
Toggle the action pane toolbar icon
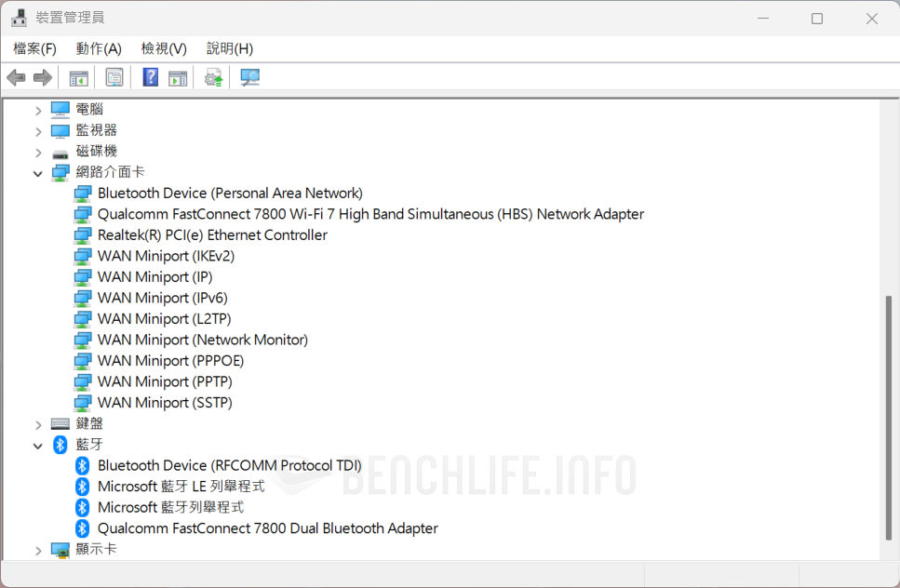[178, 77]
